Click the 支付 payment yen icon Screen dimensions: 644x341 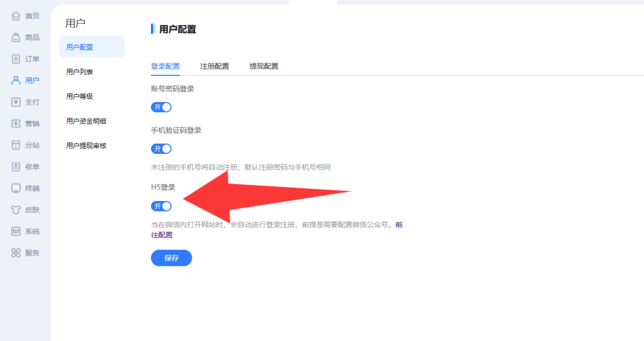(x=16, y=102)
